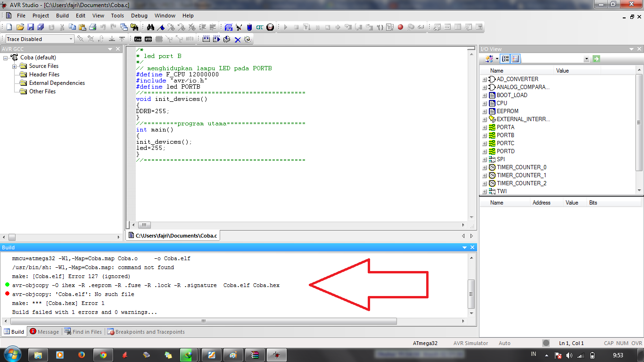Create a new file with the toolbar icon
The width and height of the screenshot is (644, 362).
9,27
